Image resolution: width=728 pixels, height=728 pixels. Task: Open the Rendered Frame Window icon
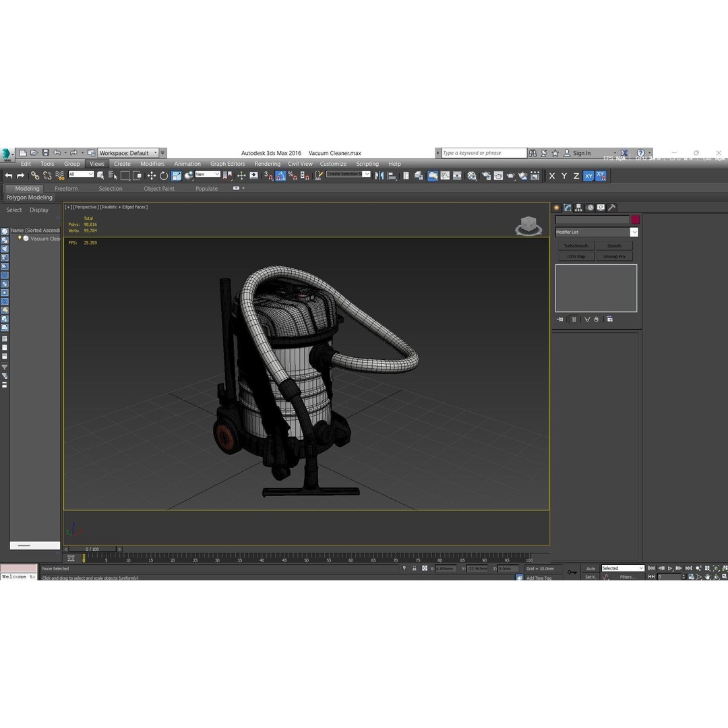(x=498, y=176)
